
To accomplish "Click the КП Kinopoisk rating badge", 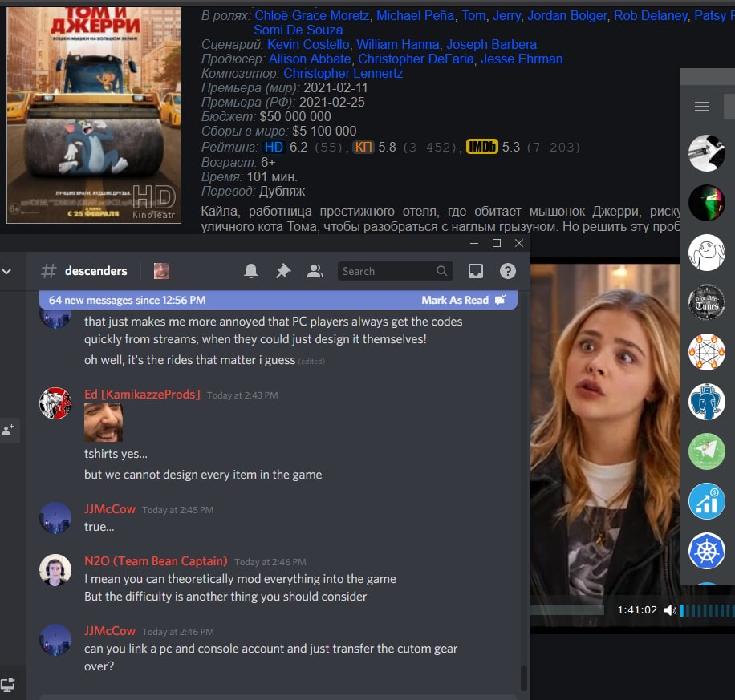I will tap(363, 147).
